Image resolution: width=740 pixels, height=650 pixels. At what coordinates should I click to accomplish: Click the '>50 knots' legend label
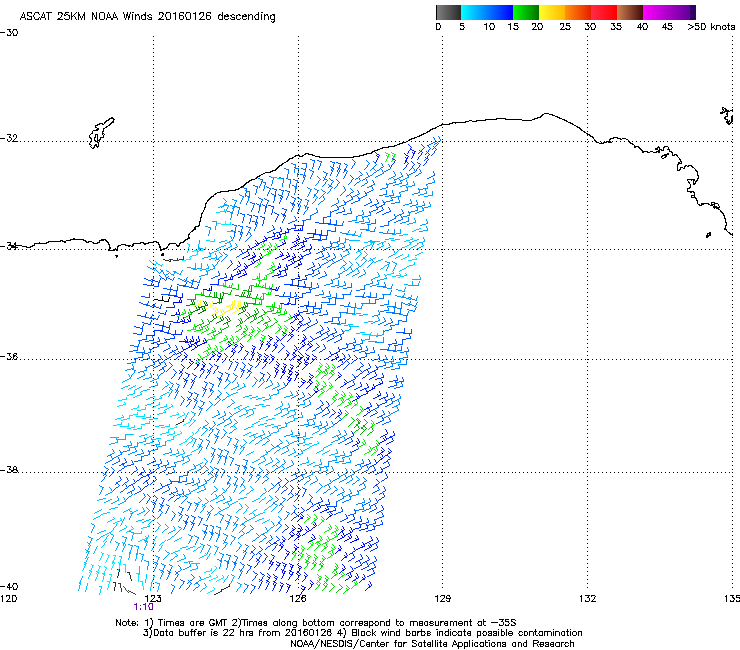click(711, 27)
